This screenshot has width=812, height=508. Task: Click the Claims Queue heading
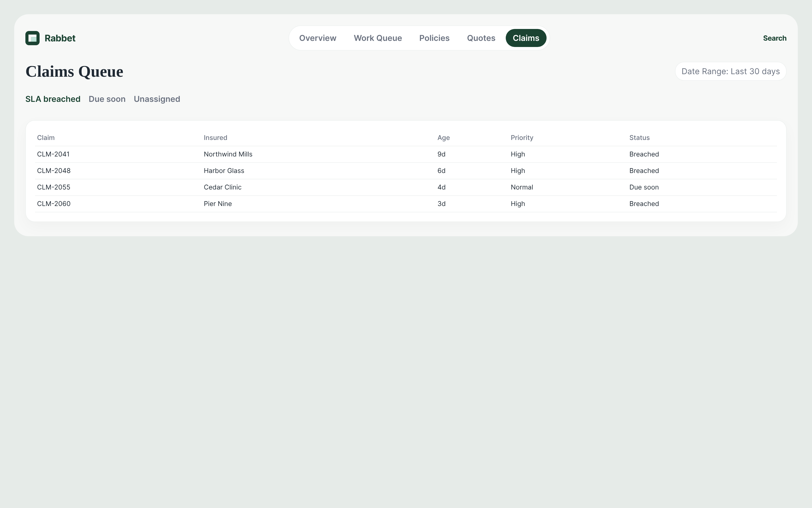point(75,72)
